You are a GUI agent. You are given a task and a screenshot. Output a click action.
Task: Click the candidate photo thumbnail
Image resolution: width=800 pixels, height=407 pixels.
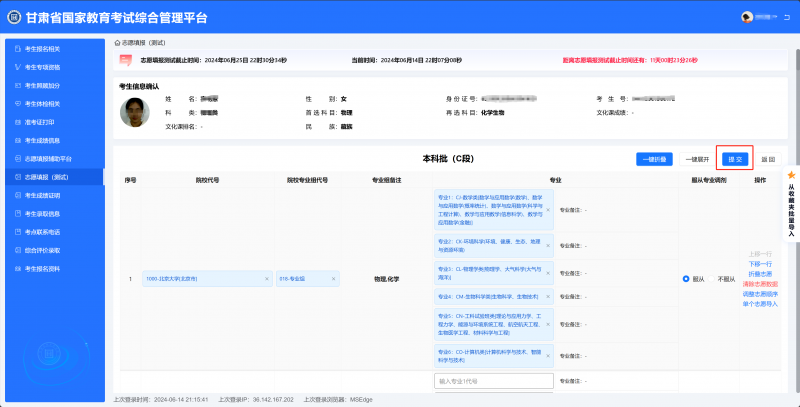point(135,112)
